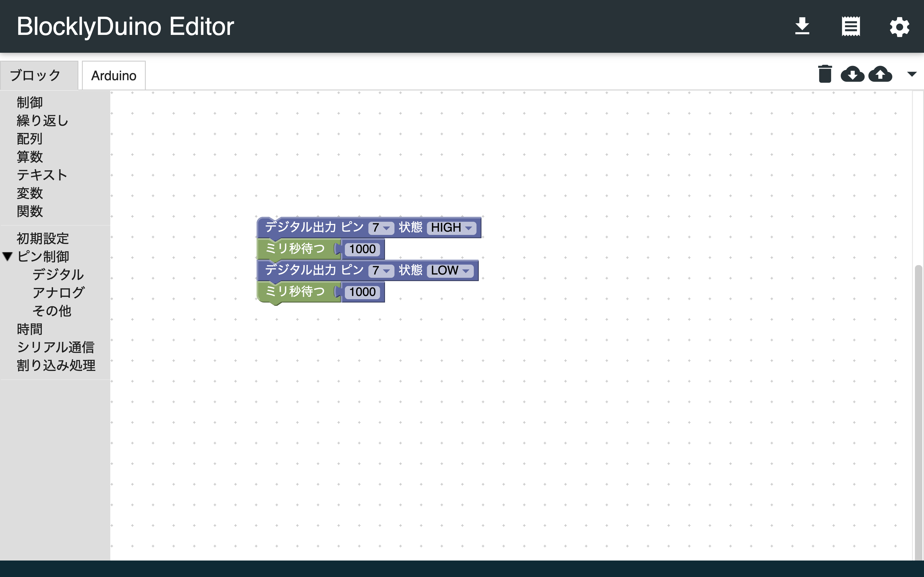Click the cloud upload icon
The image size is (924, 577).
click(880, 74)
